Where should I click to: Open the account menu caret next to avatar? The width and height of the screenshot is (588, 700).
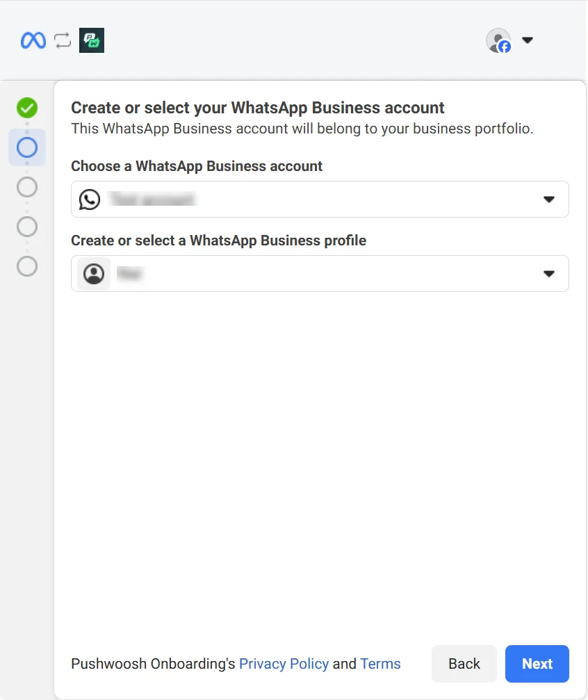(528, 40)
